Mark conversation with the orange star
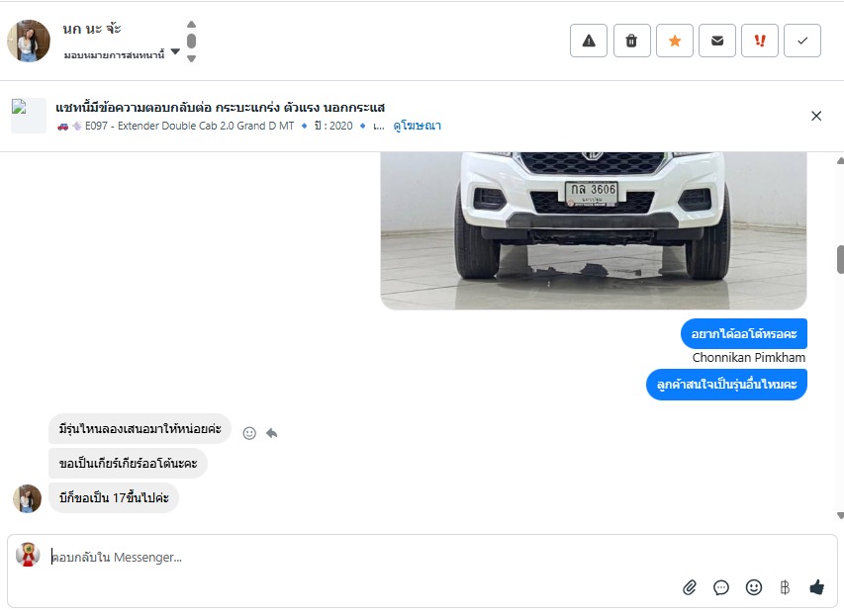844x616 pixels. pos(675,41)
